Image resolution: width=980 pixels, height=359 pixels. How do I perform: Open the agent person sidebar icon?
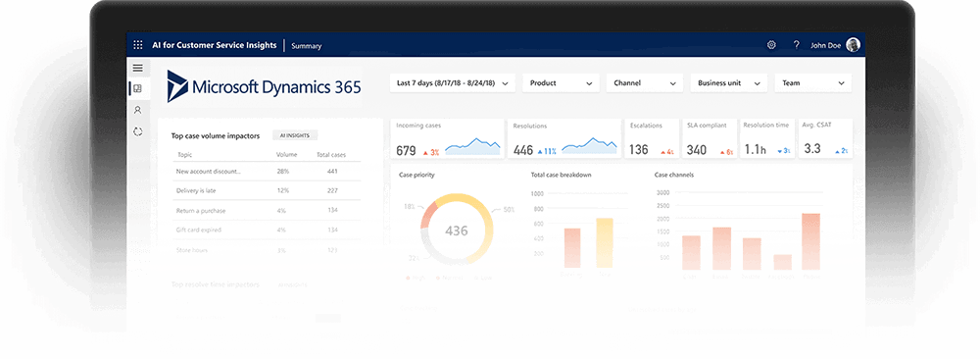click(x=138, y=110)
